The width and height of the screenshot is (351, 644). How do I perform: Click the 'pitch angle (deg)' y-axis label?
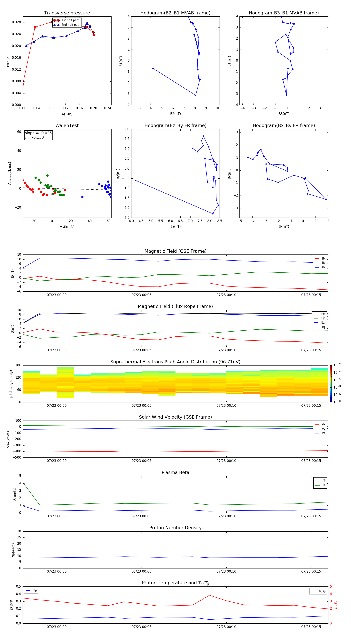pos(11,384)
